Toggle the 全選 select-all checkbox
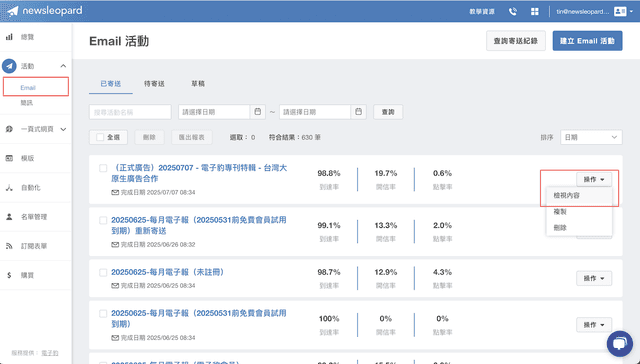640x364 pixels. (100, 137)
